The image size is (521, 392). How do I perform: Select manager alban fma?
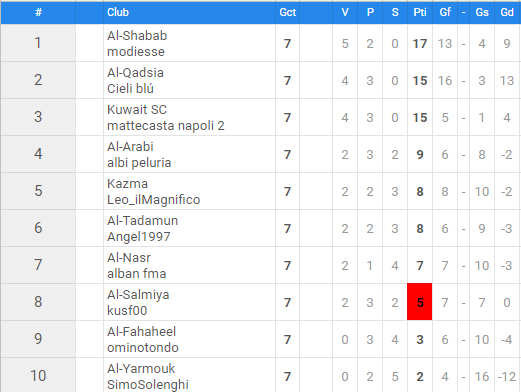tap(136, 274)
